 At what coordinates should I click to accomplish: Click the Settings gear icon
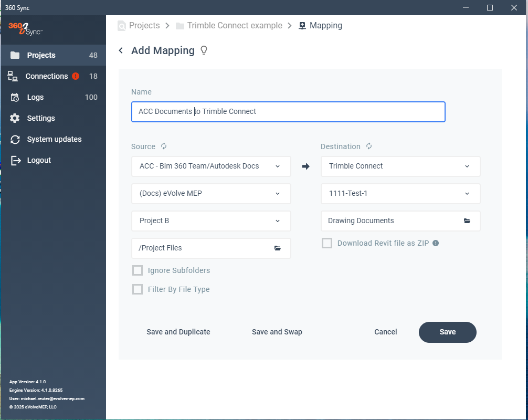(x=15, y=118)
